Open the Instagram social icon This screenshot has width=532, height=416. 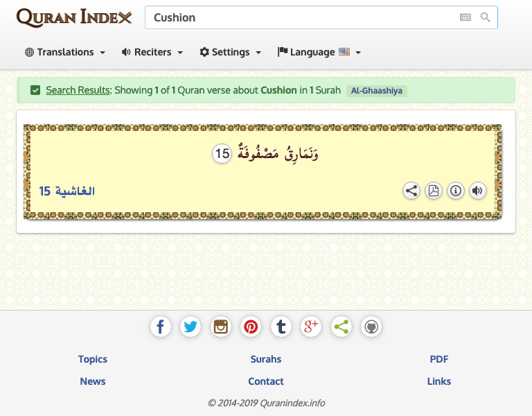pyautogui.click(x=221, y=327)
